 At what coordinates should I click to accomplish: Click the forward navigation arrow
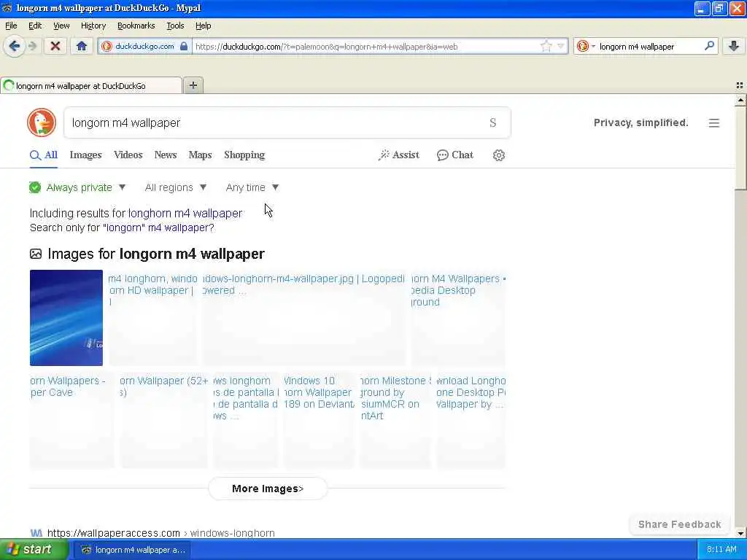32,46
